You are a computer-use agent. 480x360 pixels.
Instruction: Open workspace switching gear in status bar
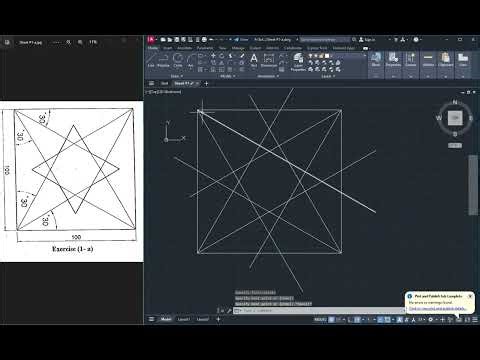coord(431,319)
